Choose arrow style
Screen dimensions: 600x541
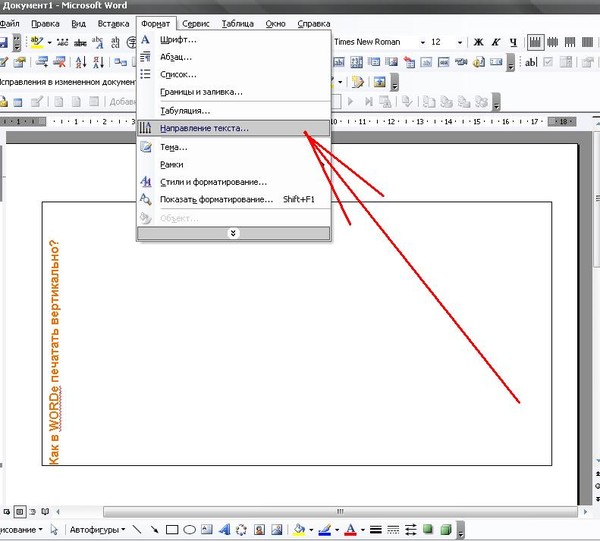coord(411,530)
